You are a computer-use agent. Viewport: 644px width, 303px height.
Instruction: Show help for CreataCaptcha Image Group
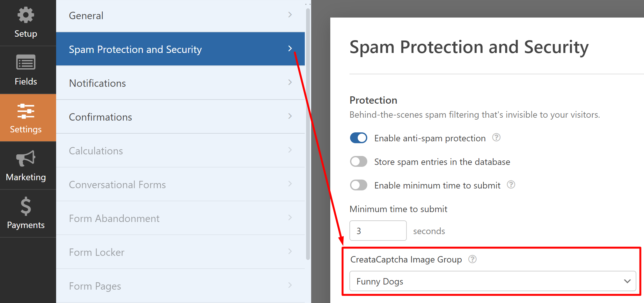click(x=472, y=259)
